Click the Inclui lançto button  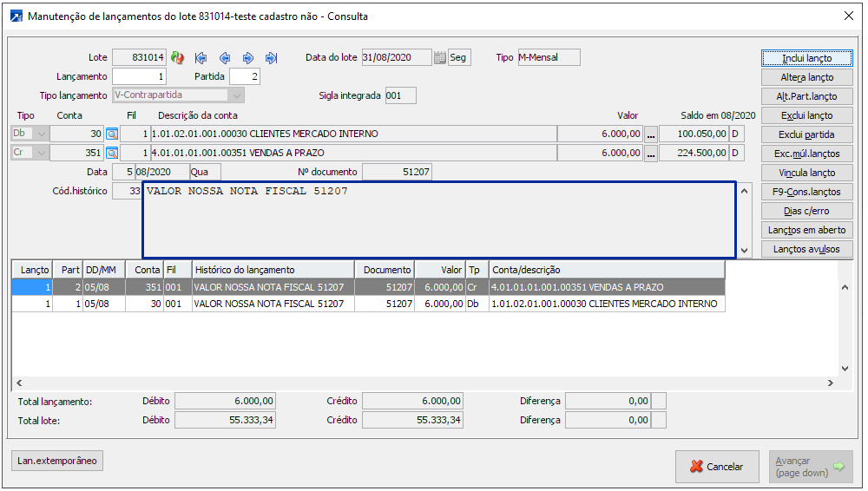[806, 58]
